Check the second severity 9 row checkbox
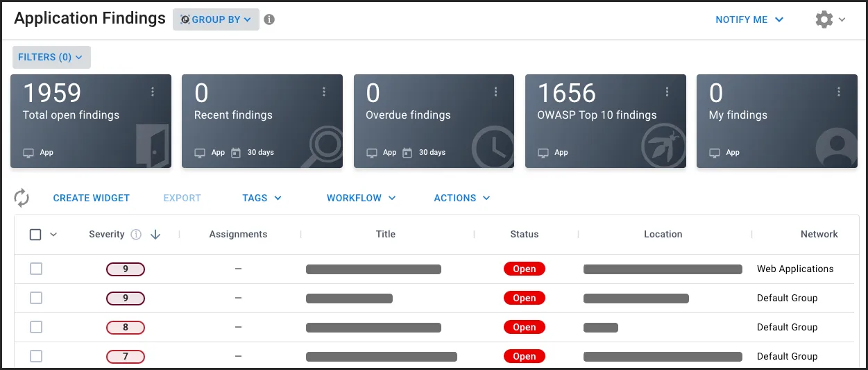The width and height of the screenshot is (868, 370). 36,298
